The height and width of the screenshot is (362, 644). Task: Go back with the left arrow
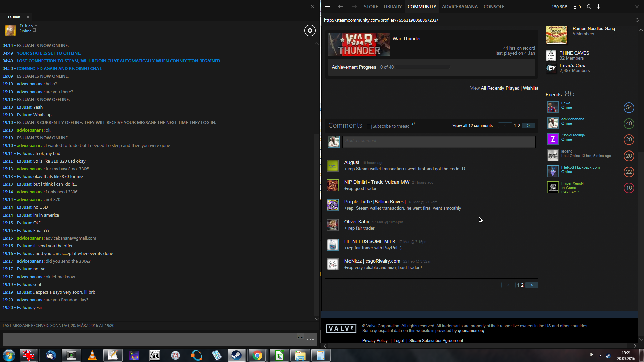pyautogui.click(x=341, y=7)
